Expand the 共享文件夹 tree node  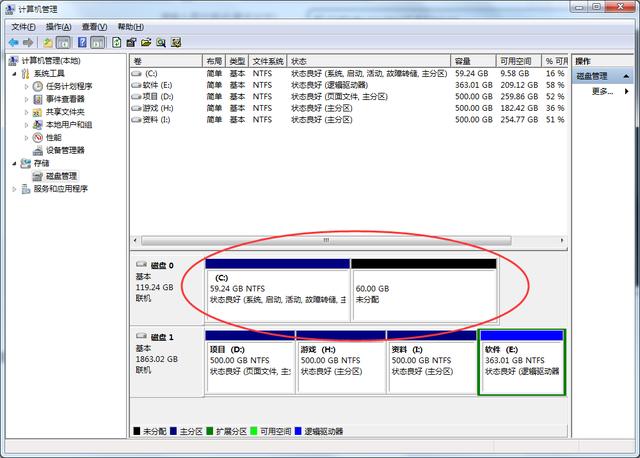27,112
